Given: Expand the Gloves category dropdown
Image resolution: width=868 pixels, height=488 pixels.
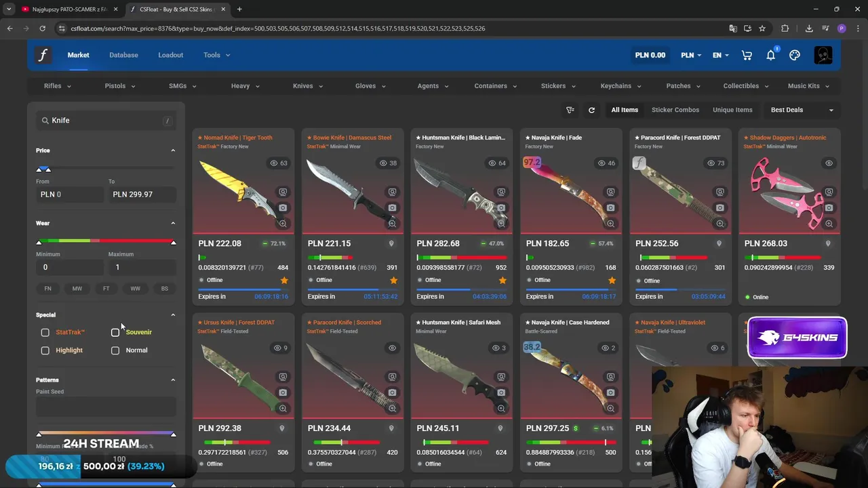Looking at the screenshot, I should tap(370, 86).
